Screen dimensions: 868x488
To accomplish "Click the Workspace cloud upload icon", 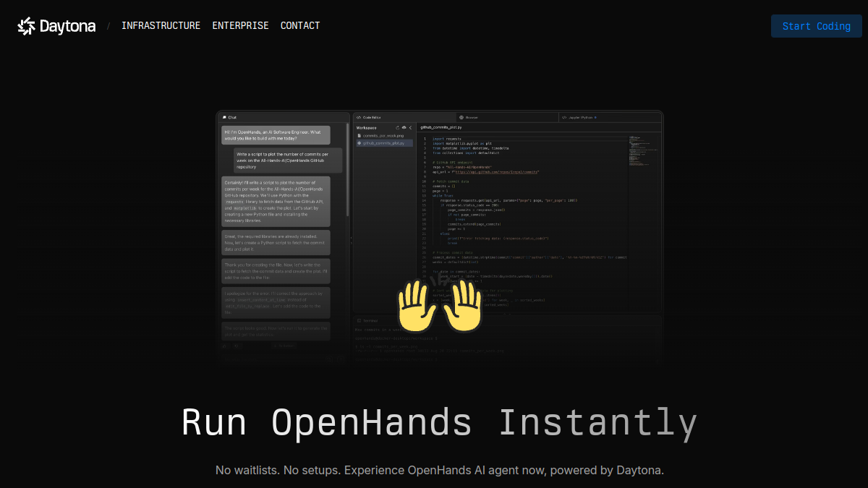I will 404,127.
